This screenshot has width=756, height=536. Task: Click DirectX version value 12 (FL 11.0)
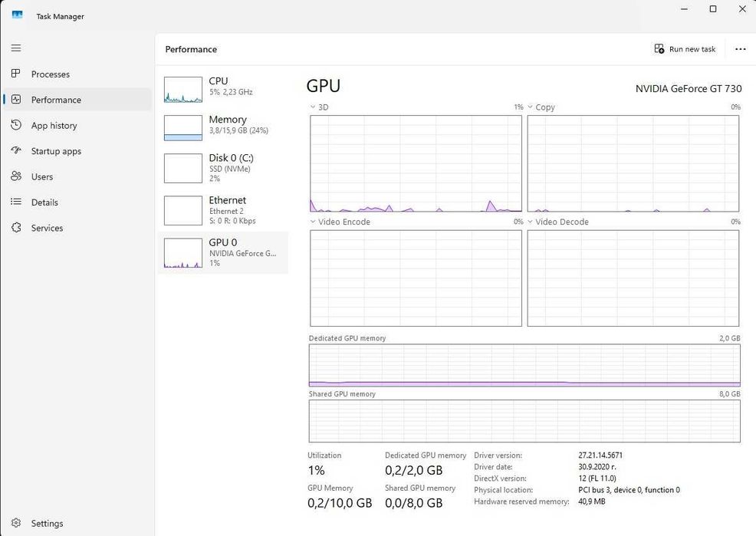click(597, 478)
